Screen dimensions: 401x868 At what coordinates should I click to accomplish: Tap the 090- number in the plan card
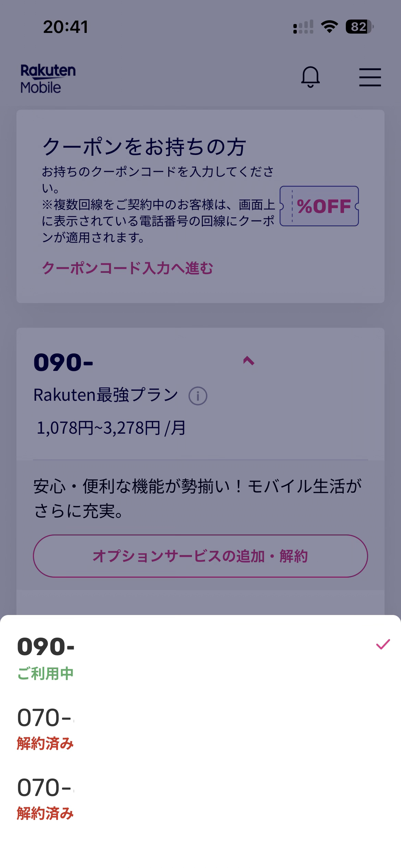click(63, 363)
